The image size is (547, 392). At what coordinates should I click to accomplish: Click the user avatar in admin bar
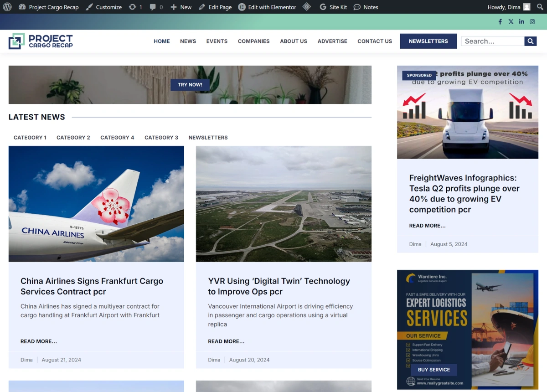(x=526, y=7)
